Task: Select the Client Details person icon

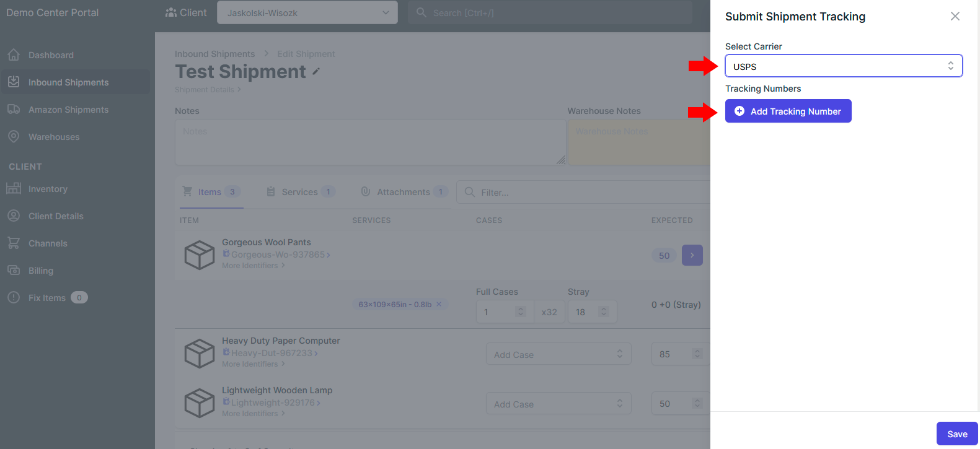Action: pos(14,216)
